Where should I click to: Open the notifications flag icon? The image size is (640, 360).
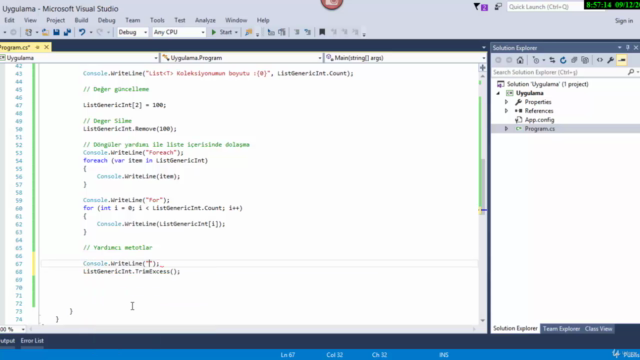tap(480, 7)
